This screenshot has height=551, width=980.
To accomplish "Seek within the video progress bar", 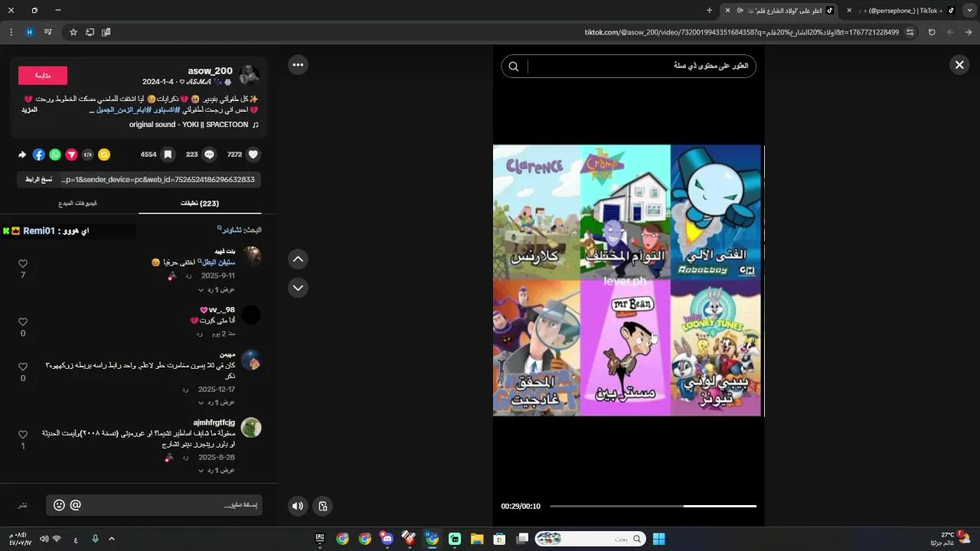I will (x=653, y=506).
